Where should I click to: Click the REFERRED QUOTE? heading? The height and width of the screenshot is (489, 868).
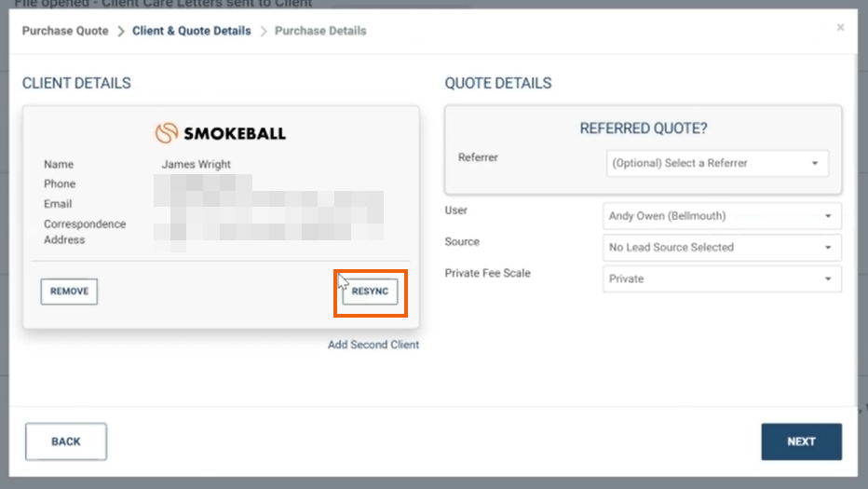643,129
